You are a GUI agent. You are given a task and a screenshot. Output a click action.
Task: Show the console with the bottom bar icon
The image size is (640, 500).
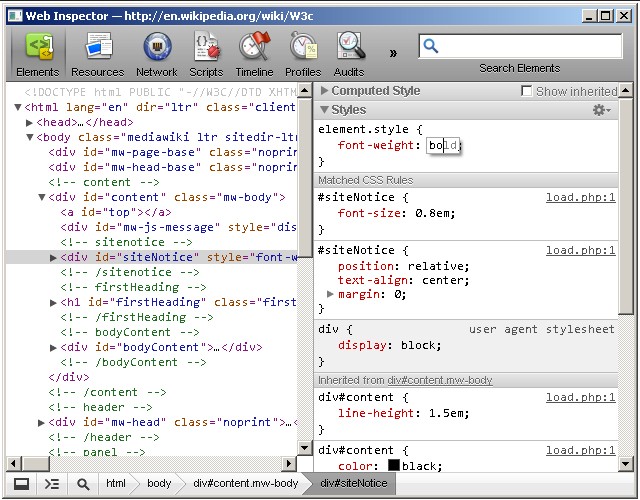point(52,484)
